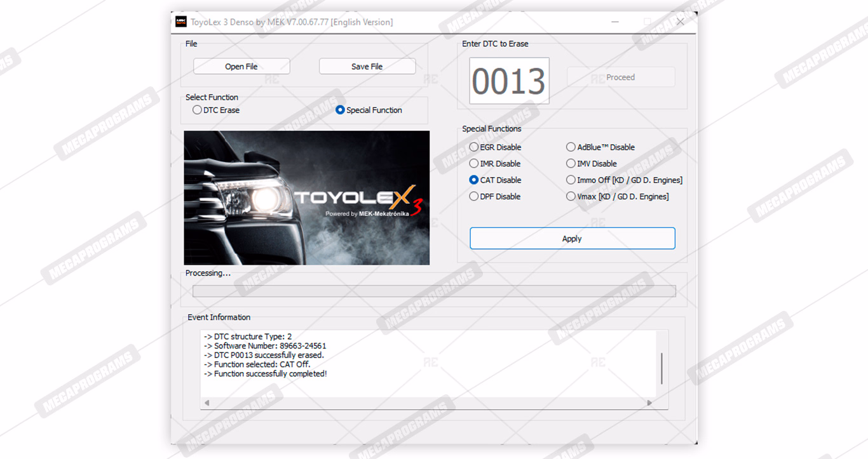This screenshot has width=868, height=459.
Task: Click the Save File button
Action: point(367,67)
